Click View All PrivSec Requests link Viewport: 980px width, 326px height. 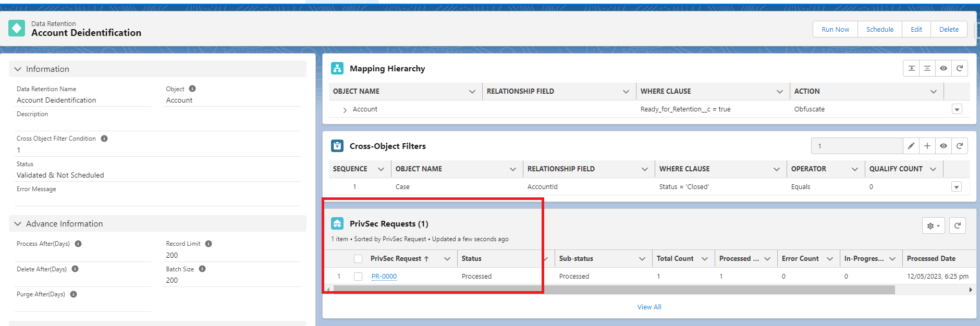point(649,307)
